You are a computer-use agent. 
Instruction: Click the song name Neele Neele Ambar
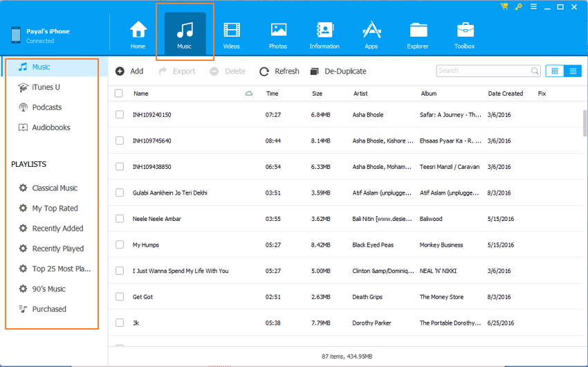[157, 218]
